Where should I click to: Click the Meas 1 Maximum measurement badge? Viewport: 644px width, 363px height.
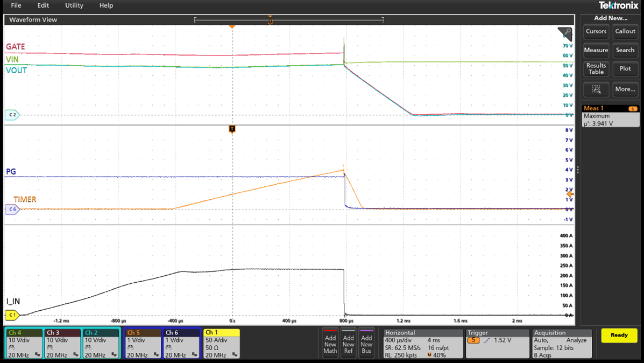611,116
